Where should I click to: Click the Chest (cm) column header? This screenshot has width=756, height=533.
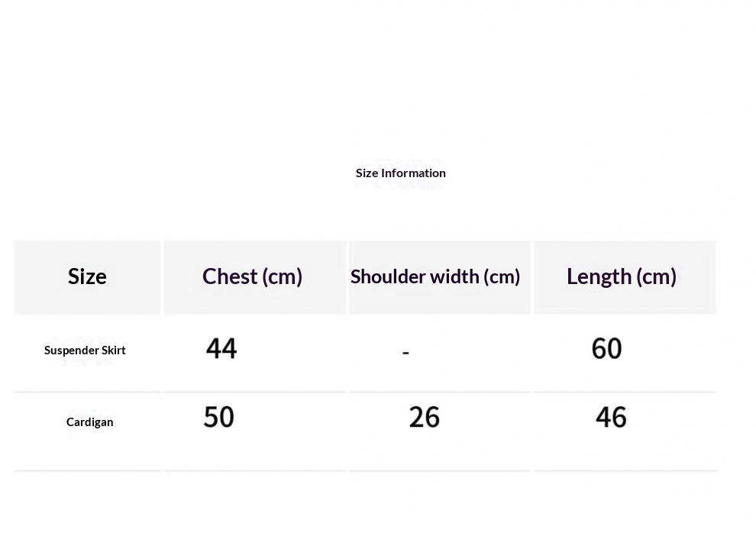(x=252, y=276)
